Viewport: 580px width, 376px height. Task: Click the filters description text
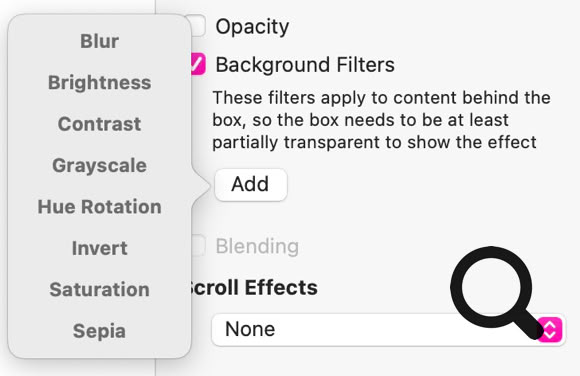point(381,120)
